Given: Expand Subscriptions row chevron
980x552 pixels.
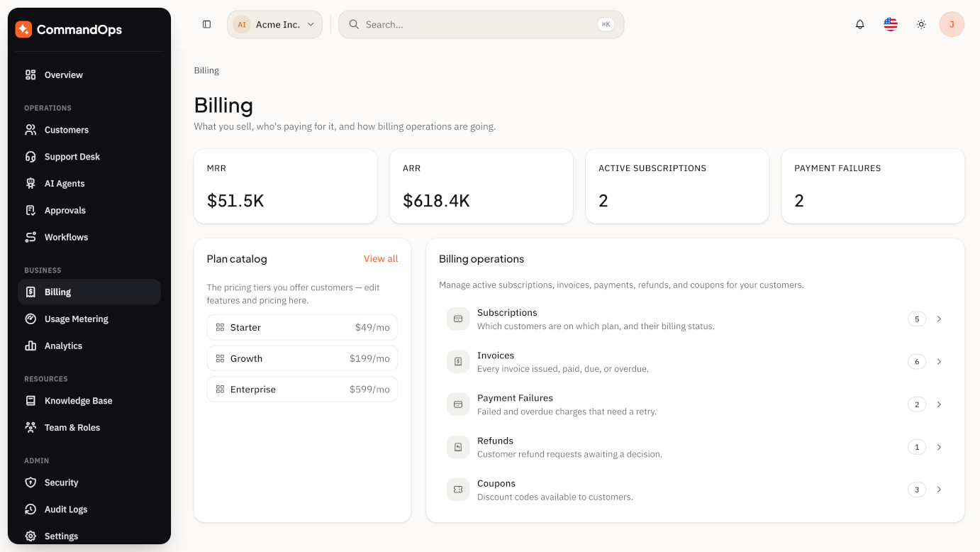Looking at the screenshot, I should pos(939,319).
